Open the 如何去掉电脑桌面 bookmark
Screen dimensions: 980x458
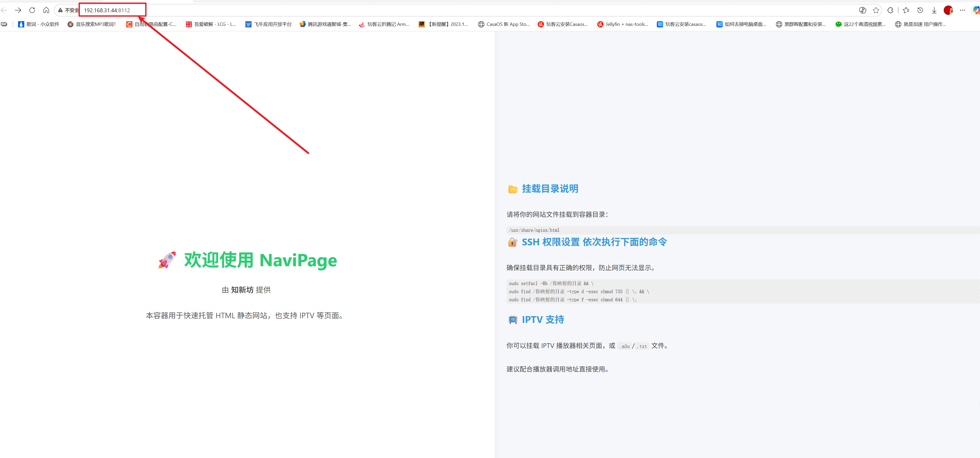click(x=741, y=24)
